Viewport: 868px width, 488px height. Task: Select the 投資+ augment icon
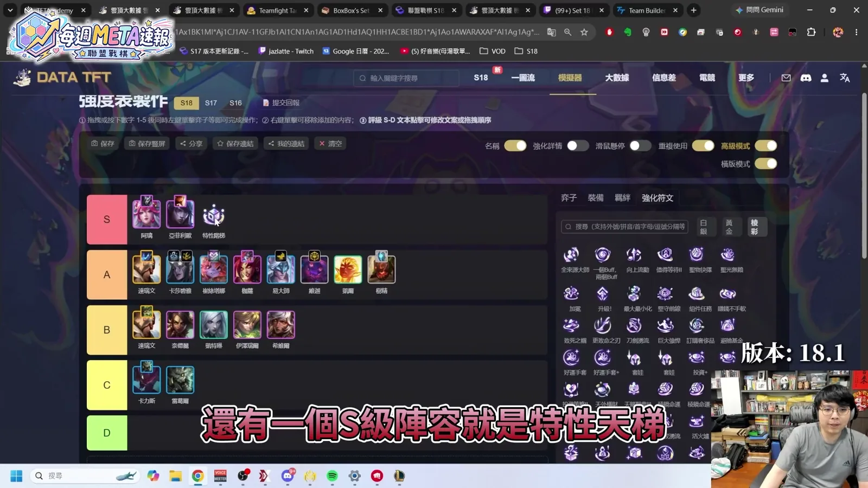click(697, 357)
